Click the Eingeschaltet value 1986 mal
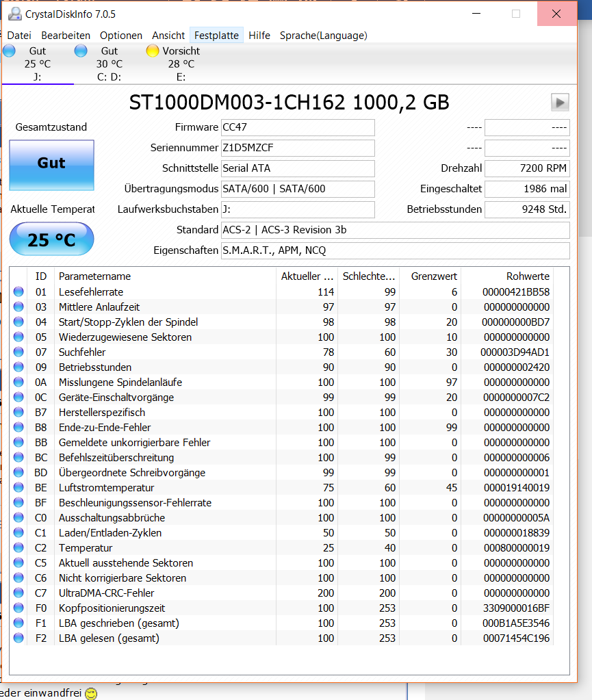The height and width of the screenshot is (700, 592). point(527,189)
